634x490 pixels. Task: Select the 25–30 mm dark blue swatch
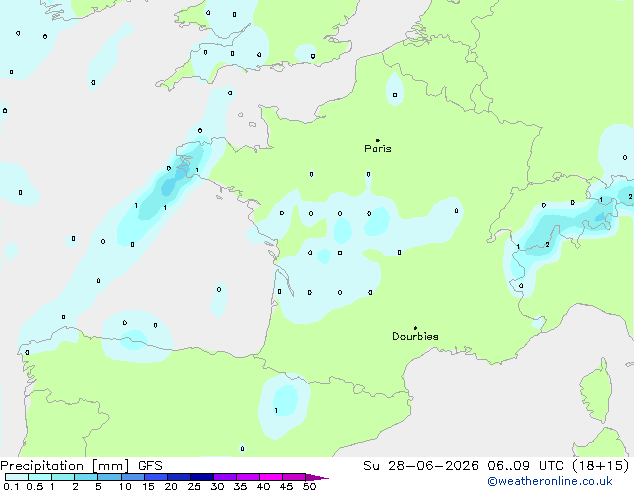(201, 477)
